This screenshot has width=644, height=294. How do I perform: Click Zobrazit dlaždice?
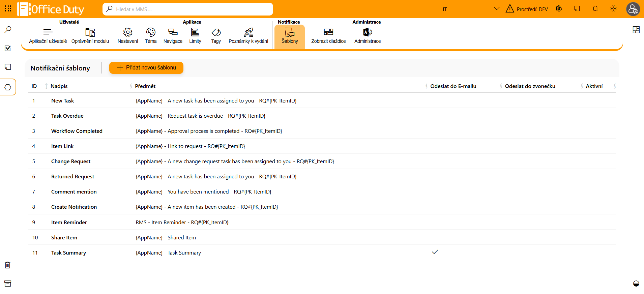(x=328, y=36)
